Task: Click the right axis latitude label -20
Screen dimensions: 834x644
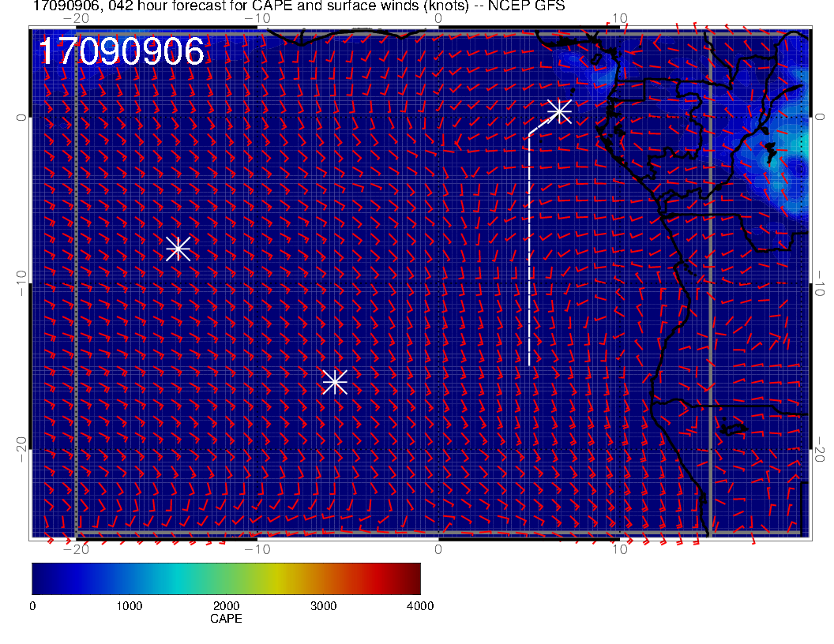Action: (x=819, y=450)
